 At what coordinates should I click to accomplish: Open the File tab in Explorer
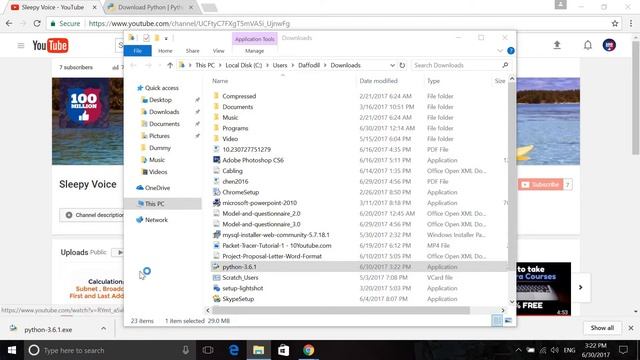(x=138, y=51)
